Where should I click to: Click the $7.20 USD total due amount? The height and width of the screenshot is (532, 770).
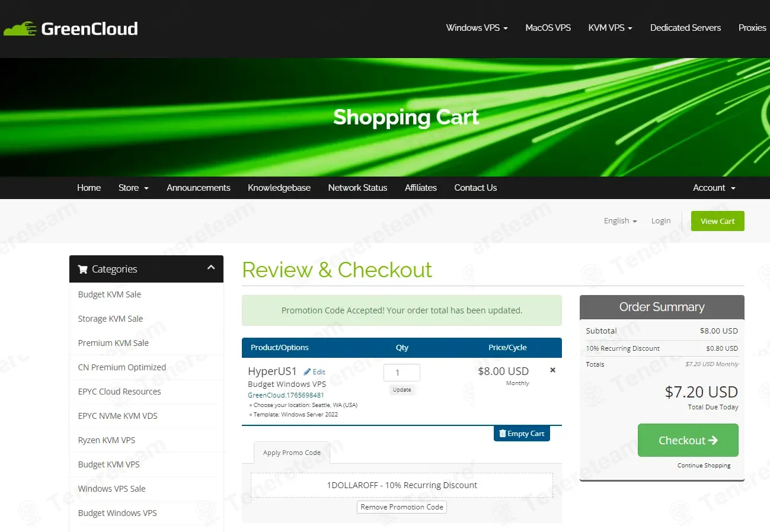(701, 392)
